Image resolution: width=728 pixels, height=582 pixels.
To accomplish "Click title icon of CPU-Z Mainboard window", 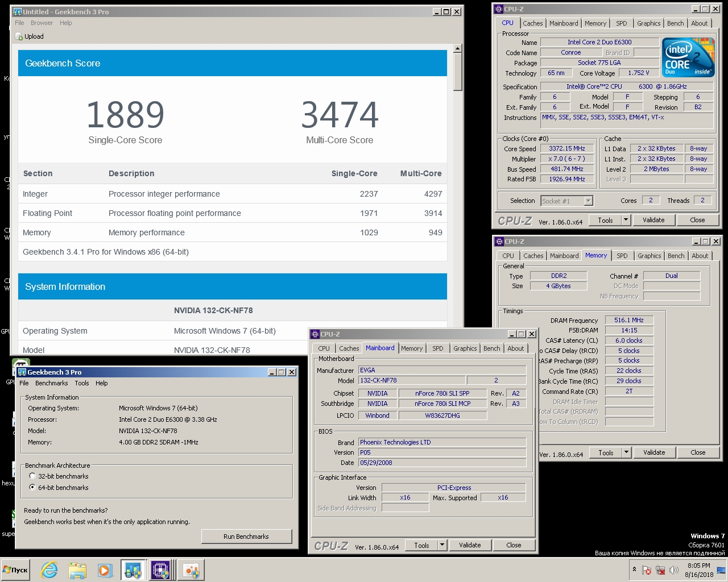I will point(315,334).
